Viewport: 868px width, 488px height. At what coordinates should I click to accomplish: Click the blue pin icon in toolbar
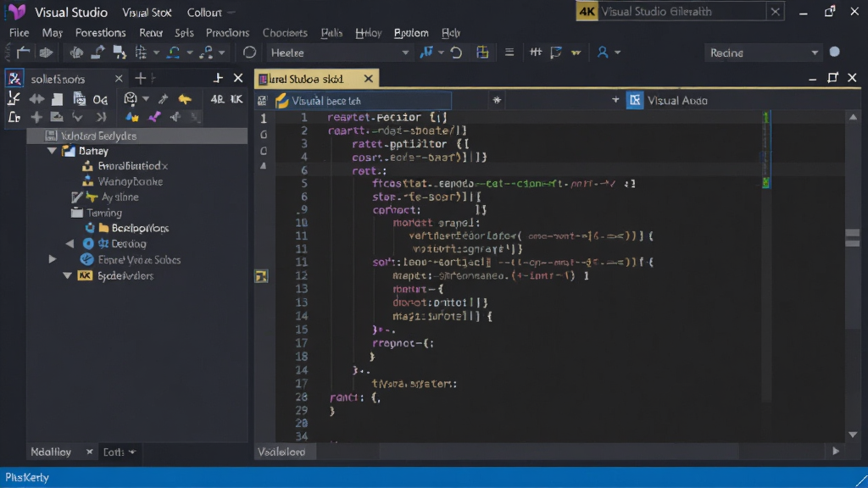[426, 53]
